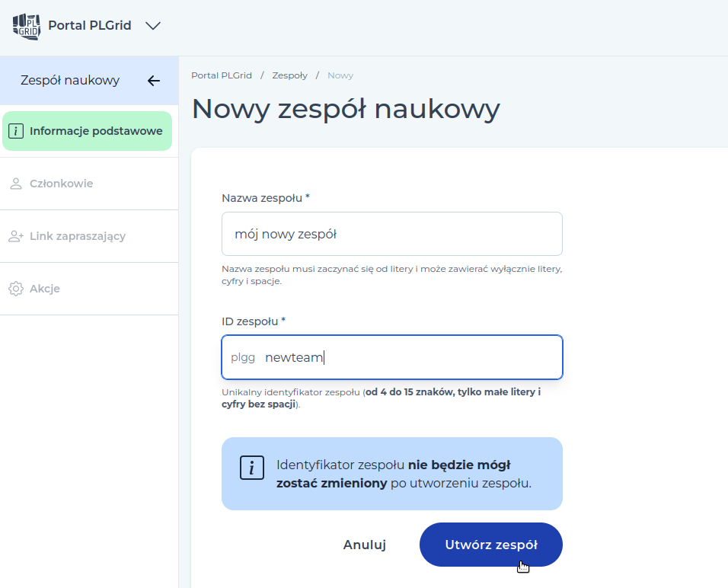The image size is (728, 588).
Task: Click the Anuluj button
Action: [x=365, y=545]
